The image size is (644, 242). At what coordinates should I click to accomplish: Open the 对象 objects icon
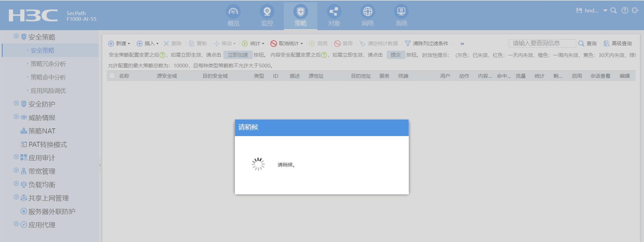point(334,12)
